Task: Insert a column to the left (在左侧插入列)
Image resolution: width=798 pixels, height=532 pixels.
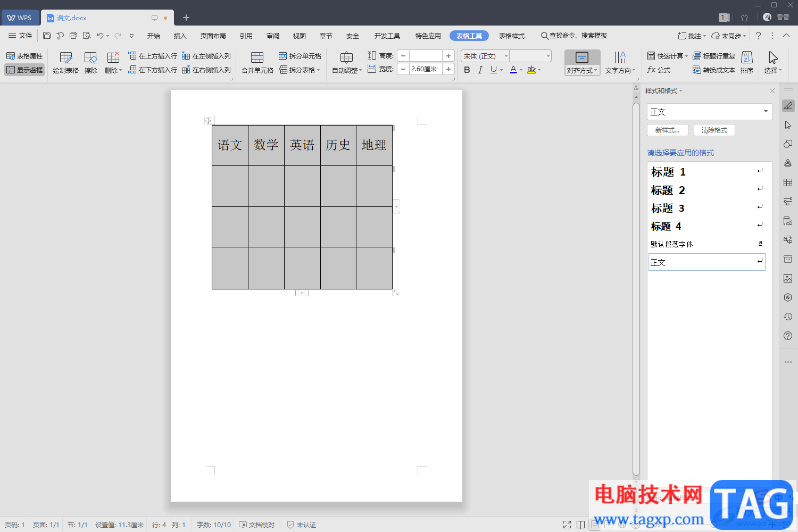Action: click(x=206, y=56)
